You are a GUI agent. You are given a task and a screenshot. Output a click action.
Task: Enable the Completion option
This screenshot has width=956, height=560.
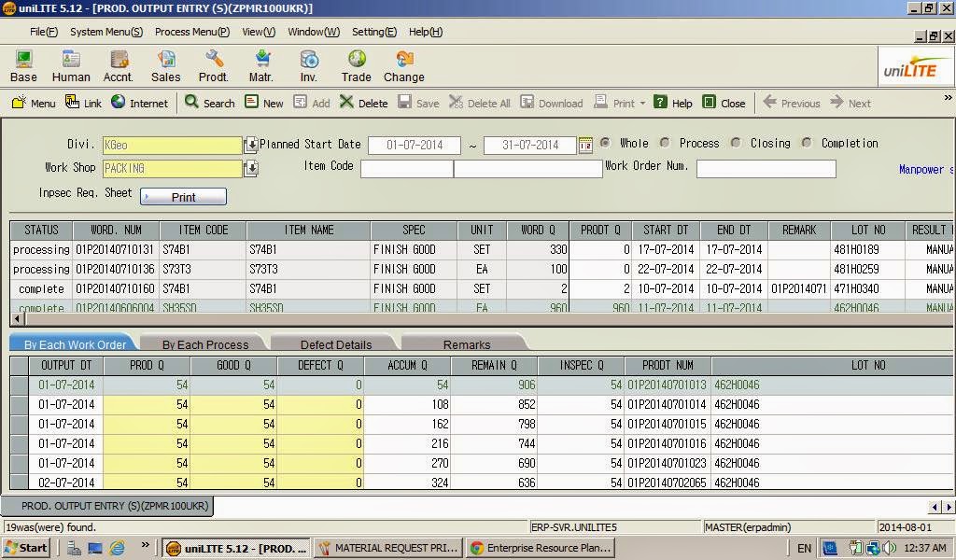(x=807, y=143)
